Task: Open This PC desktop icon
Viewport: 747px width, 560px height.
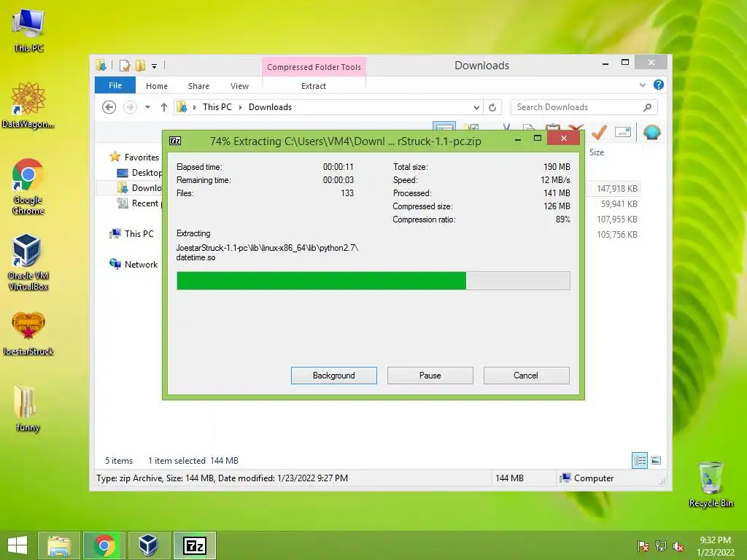Action: (28, 30)
